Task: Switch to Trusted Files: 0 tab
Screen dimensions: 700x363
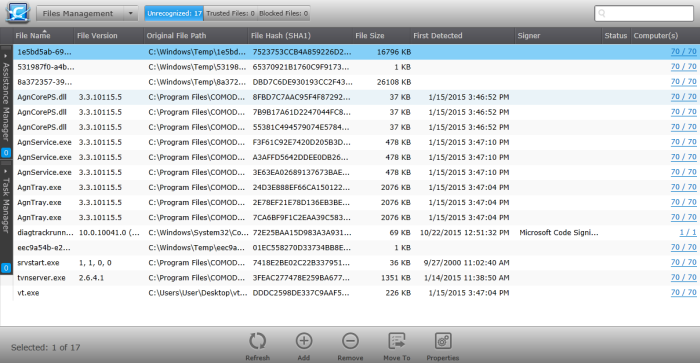Action: pyautogui.click(x=230, y=13)
